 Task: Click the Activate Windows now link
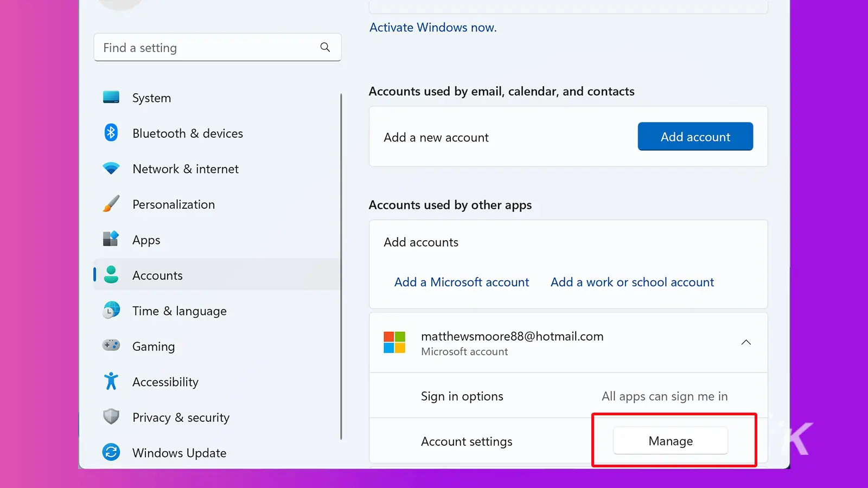pyautogui.click(x=433, y=27)
